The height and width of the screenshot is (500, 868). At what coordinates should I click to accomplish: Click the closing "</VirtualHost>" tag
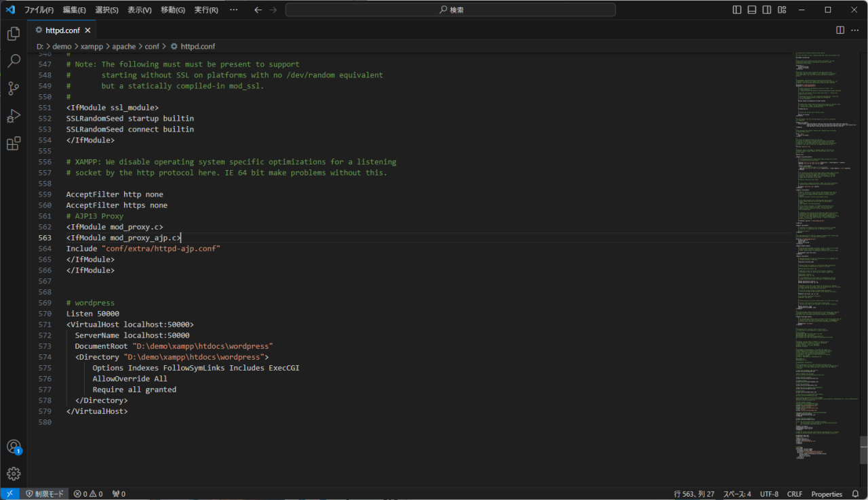point(97,411)
